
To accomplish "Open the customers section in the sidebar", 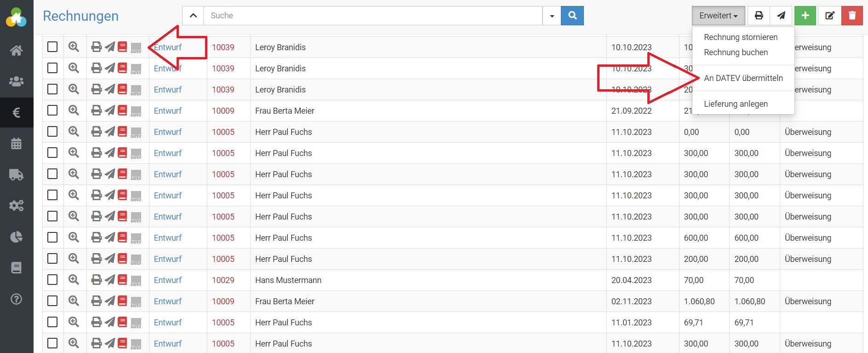I will [x=17, y=81].
